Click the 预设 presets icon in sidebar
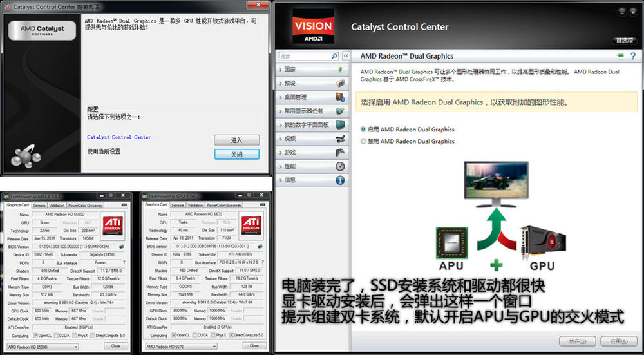Image resolution: width=644 pixels, height=355 pixels. tap(340, 83)
